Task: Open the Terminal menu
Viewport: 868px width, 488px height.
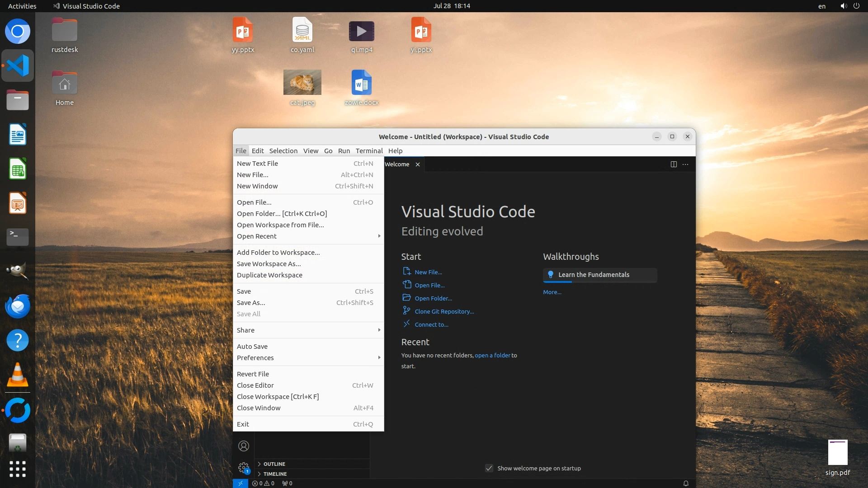Action: 369,150
